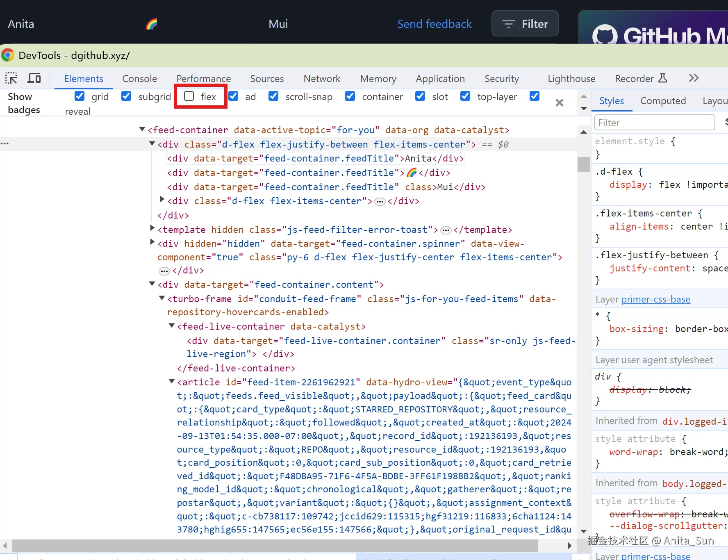Click the badges bar scroll down arrow

(584, 108)
